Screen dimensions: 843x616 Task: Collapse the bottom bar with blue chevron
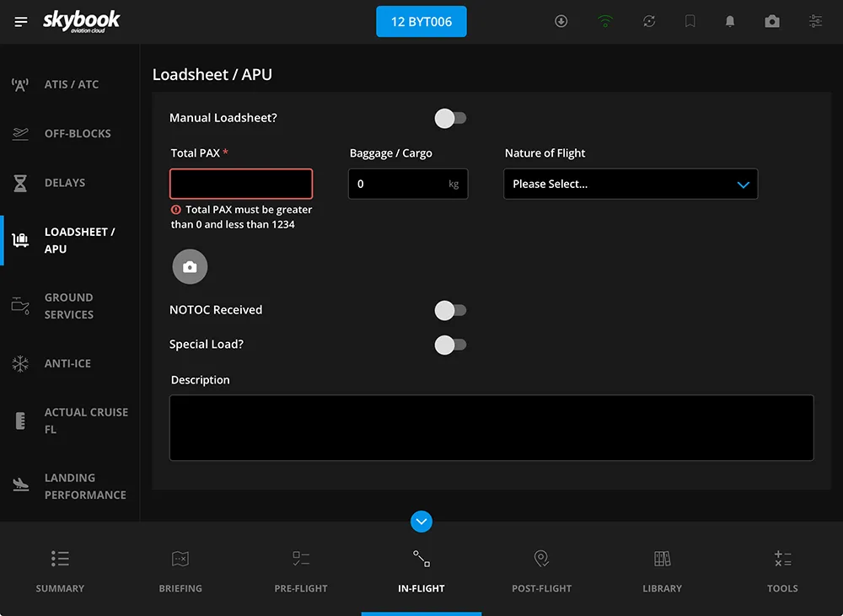pyautogui.click(x=421, y=522)
